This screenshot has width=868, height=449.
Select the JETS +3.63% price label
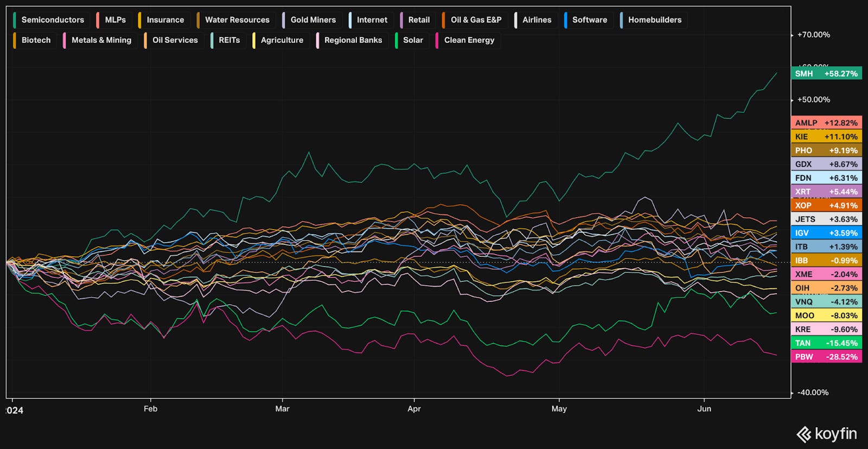tap(826, 219)
